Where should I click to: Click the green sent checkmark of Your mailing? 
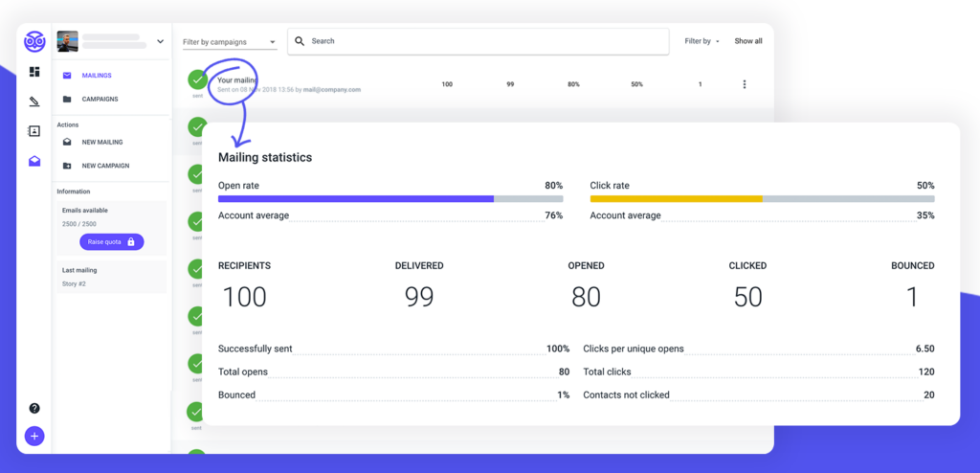click(197, 80)
